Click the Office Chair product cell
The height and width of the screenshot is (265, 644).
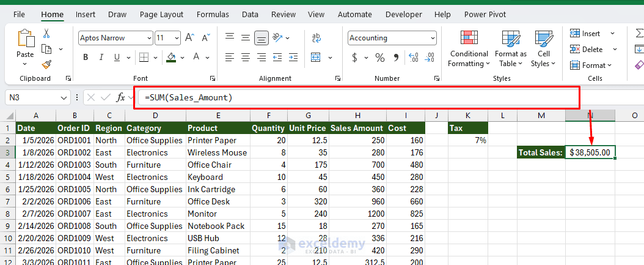tap(218, 165)
